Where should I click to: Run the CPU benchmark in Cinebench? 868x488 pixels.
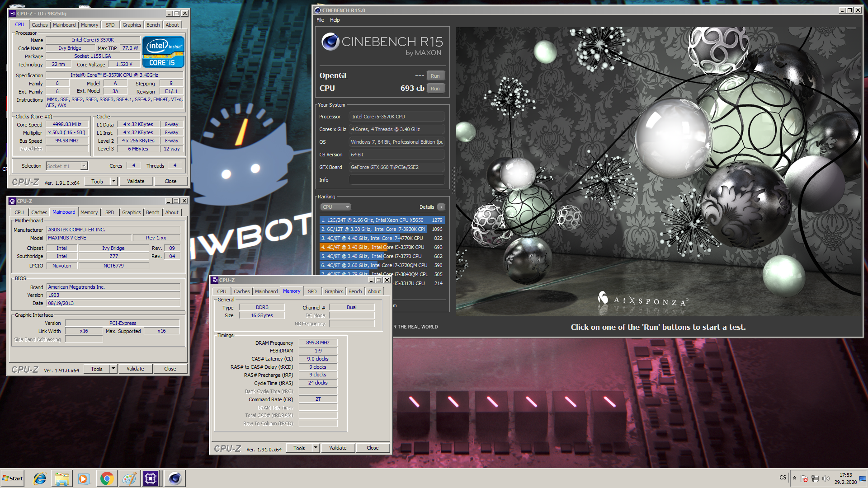point(435,89)
